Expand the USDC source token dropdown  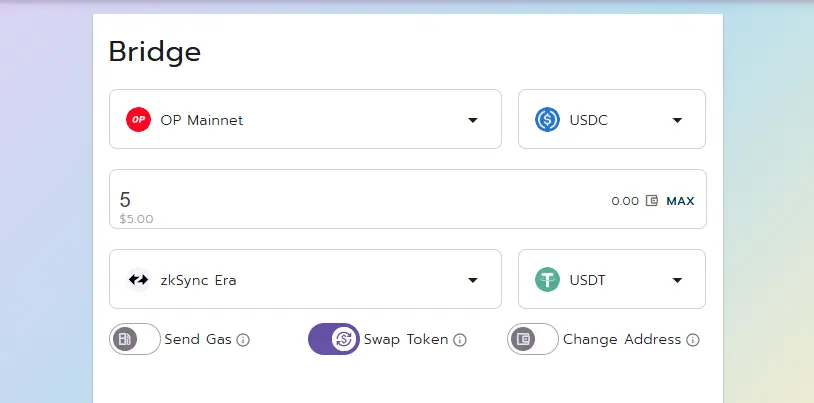pos(612,119)
